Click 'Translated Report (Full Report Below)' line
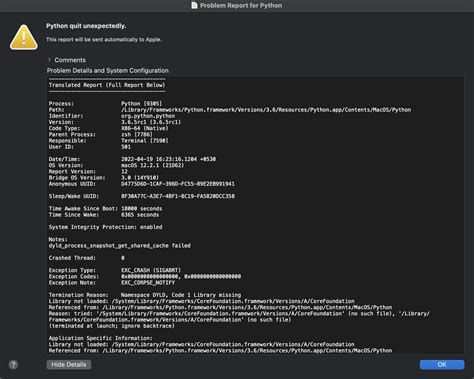The width and height of the screenshot is (474, 379). 107,85
